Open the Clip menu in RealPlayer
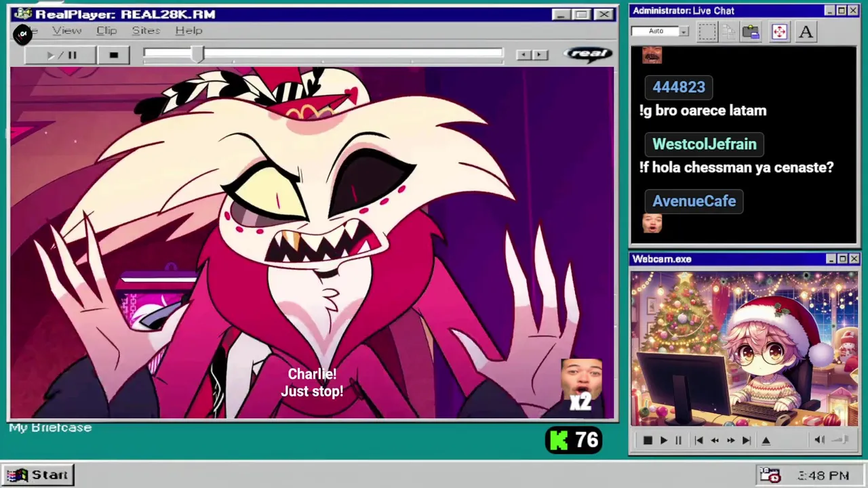The height and width of the screenshot is (488, 868). (106, 30)
